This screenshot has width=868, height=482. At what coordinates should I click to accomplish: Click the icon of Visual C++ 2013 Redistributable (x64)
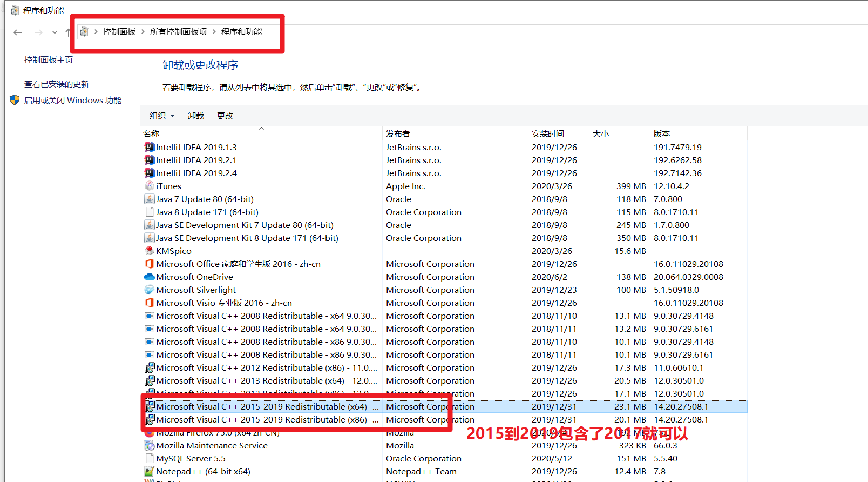coord(150,380)
